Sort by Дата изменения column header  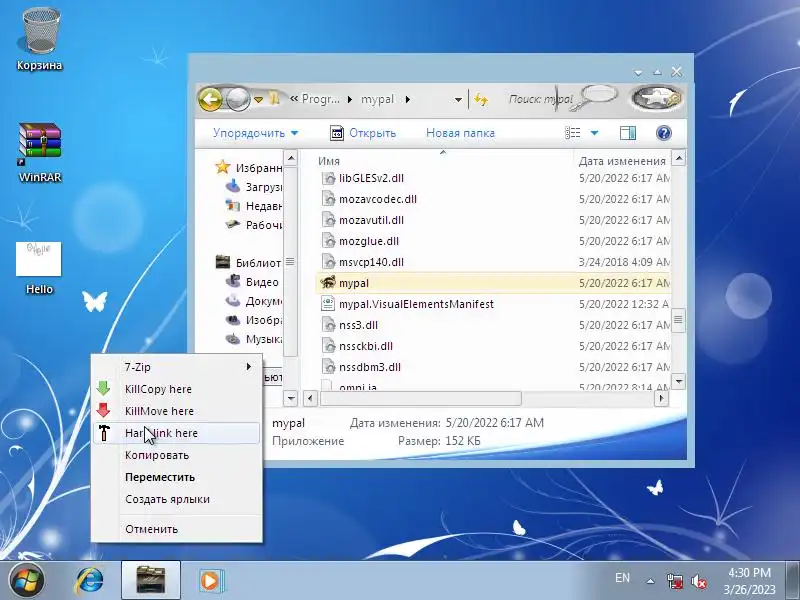point(622,161)
